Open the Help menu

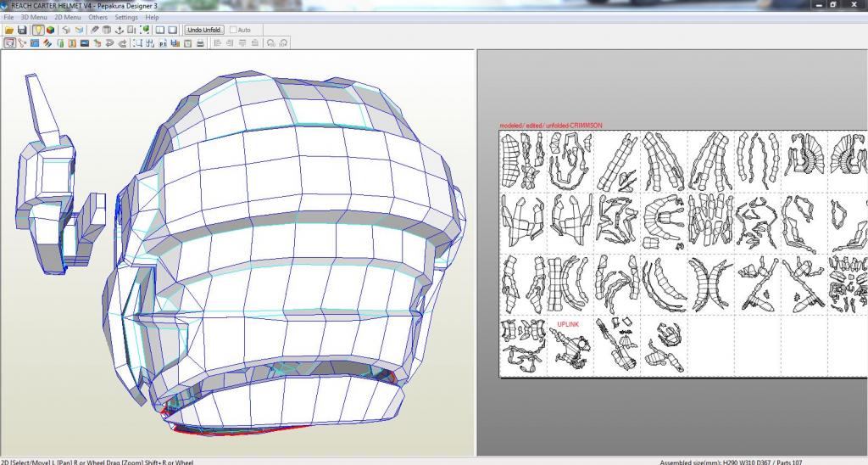[x=152, y=17]
